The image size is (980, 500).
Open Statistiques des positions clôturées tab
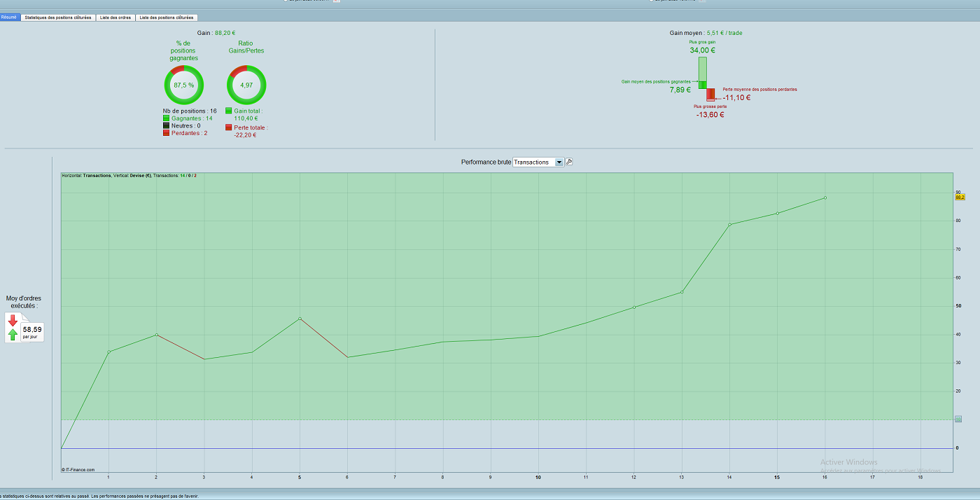[x=57, y=18]
